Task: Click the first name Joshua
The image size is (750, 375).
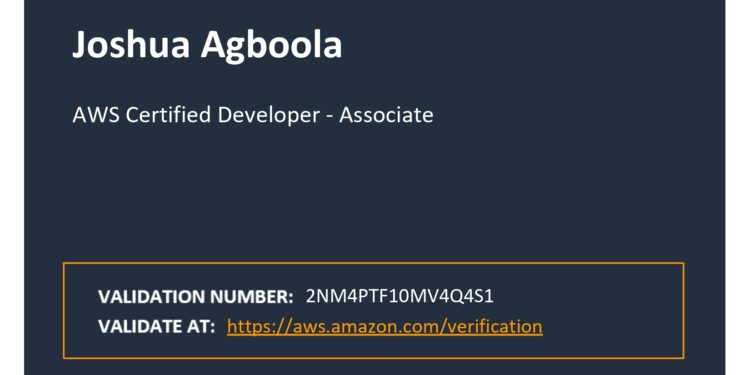Action: tap(132, 44)
